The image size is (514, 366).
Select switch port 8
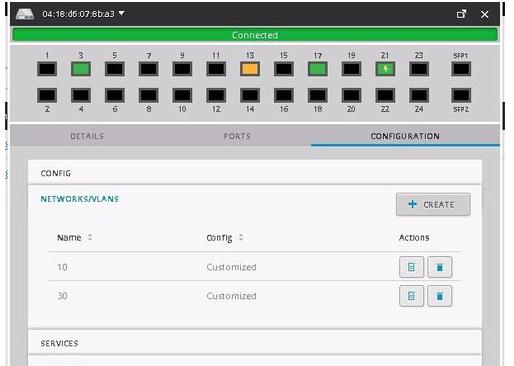(x=149, y=95)
